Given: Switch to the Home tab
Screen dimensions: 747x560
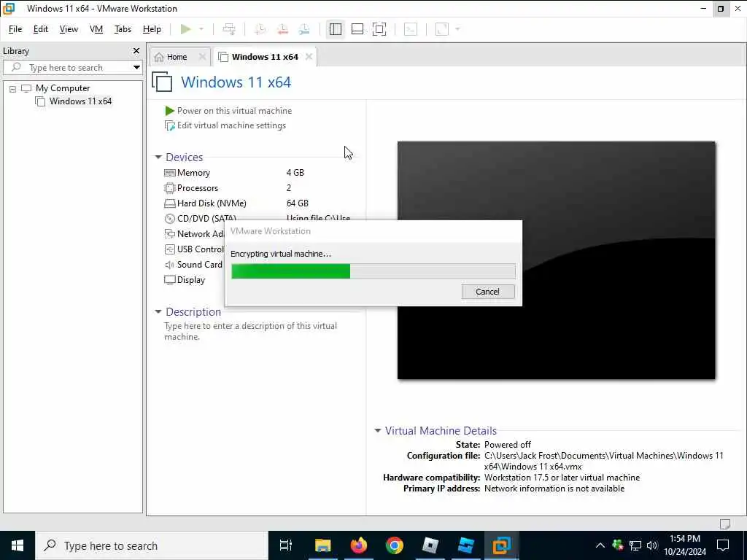Looking at the screenshot, I should (177, 57).
